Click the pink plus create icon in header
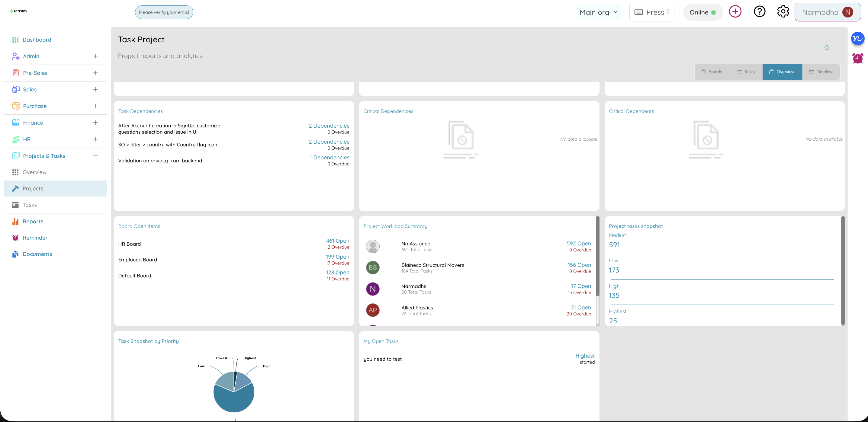The width and height of the screenshot is (868, 422). coord(735,11)
